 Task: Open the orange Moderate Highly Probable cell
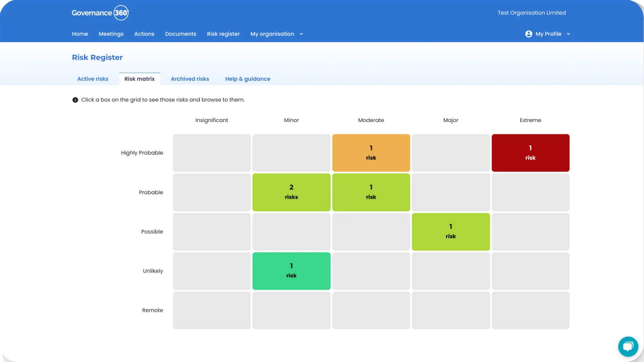(371, 153)
